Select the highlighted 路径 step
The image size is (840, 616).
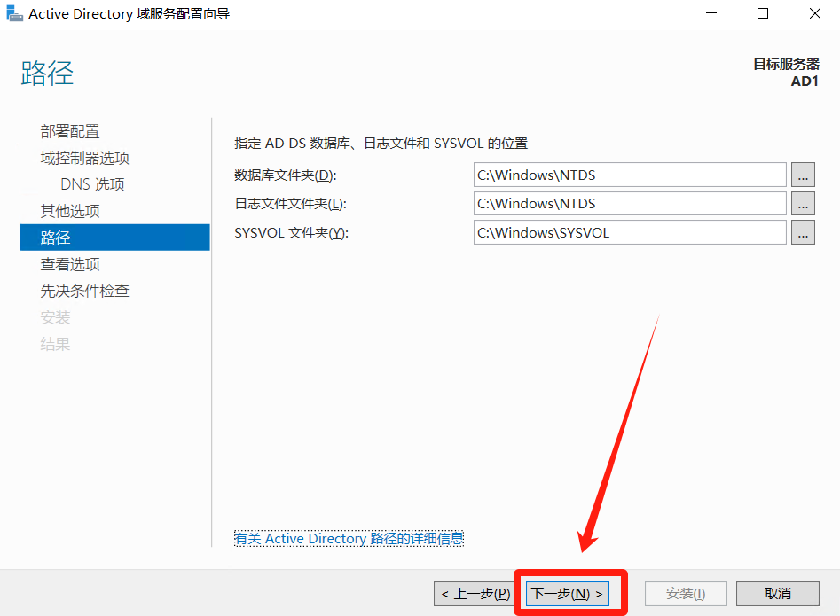click(55, 238)
